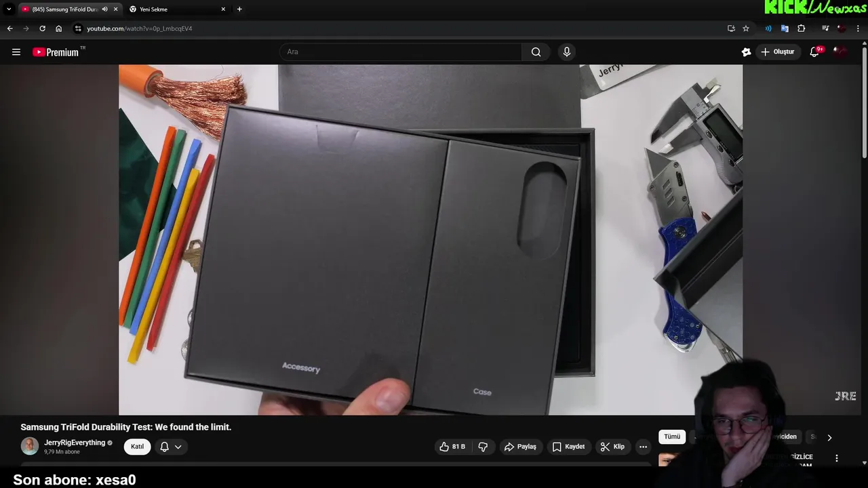Reload the current page

click(x=42, y=28)
